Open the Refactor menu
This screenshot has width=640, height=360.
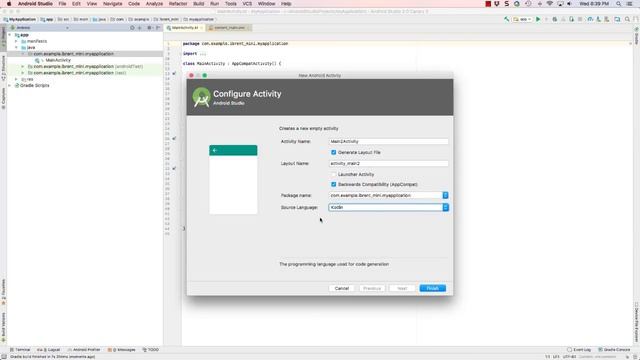coord(178,4)
